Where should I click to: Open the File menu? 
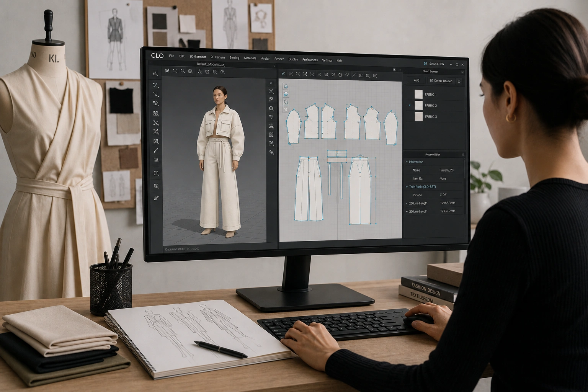point(171,56)
